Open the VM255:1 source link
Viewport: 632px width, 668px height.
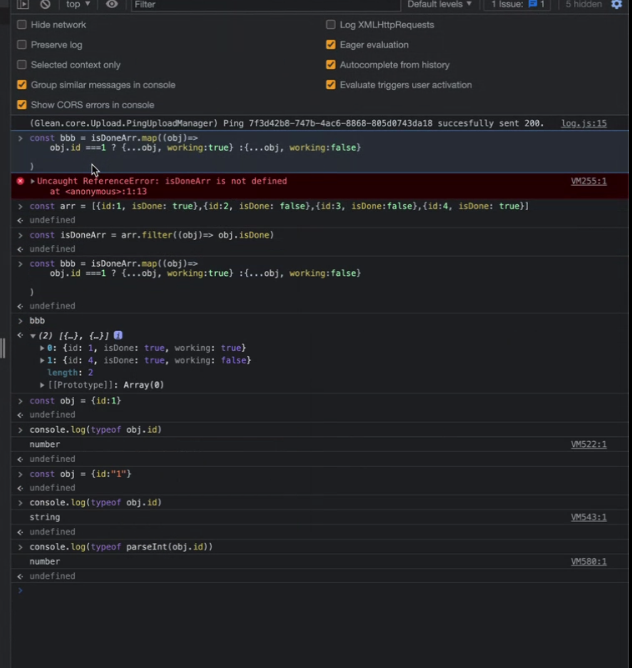(589, 181)
